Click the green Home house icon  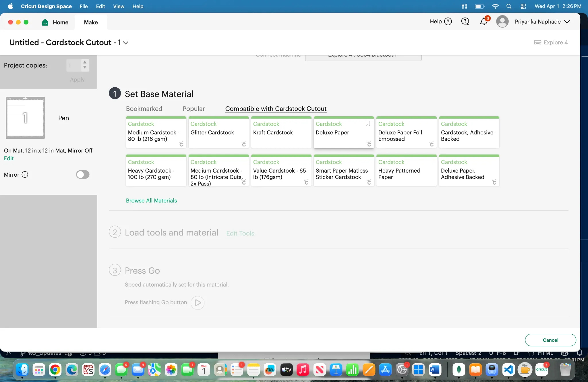point(45,22)
